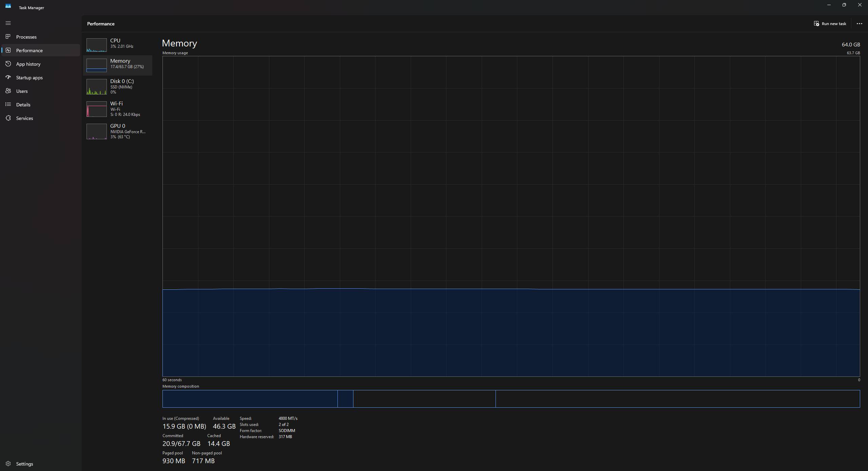Select the Wi-Fi performance entry
Viewport: 868px width, 471px height.
(x=117, y=109)
